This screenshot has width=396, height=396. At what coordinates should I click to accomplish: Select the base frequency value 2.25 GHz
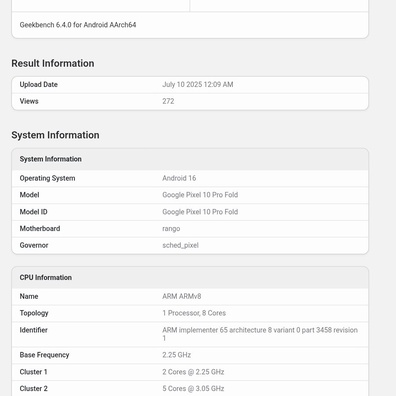(x=177, y=355)
